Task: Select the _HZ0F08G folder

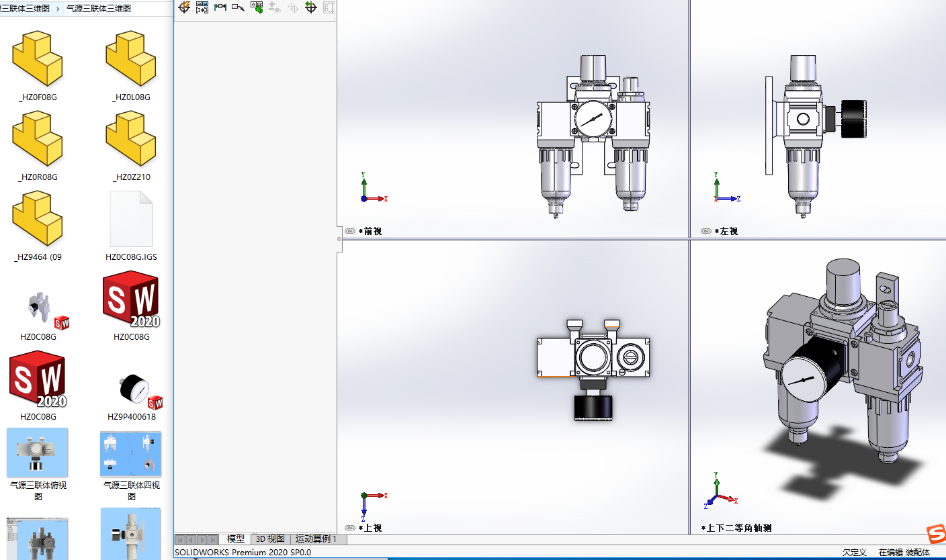Action: [38, 66]
